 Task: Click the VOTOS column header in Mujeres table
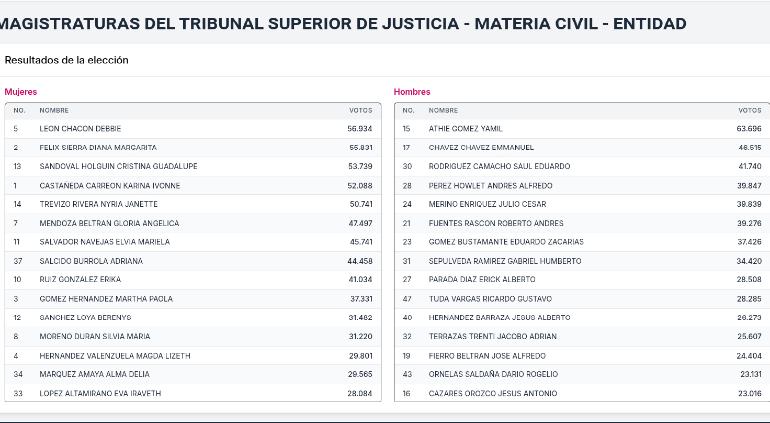point(360,111)
